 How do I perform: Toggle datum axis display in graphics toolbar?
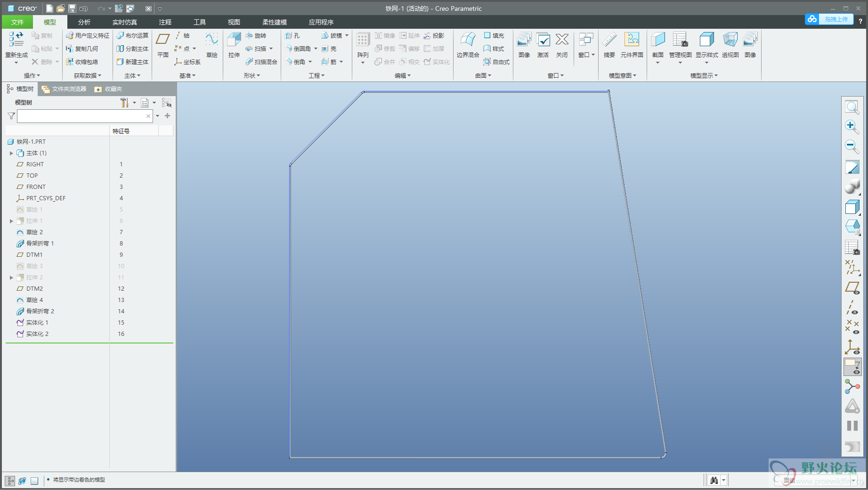pos(852,308)
